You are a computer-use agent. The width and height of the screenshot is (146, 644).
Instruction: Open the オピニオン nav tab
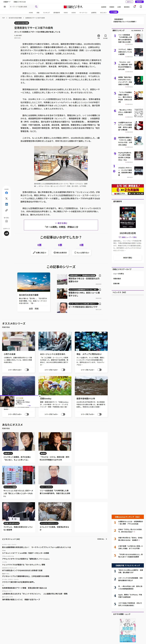tap(103, 12)
